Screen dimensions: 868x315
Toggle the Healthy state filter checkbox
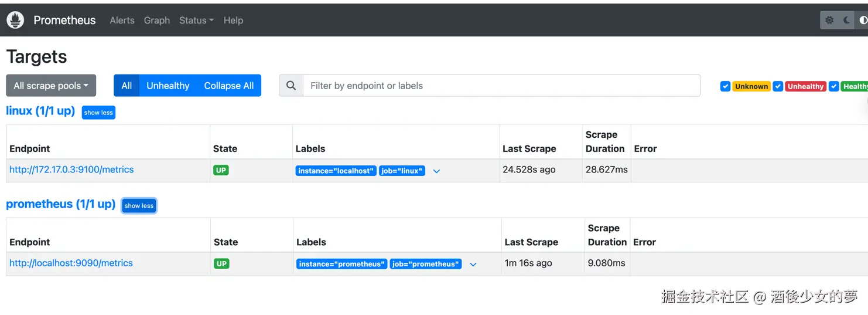point(834,86)
